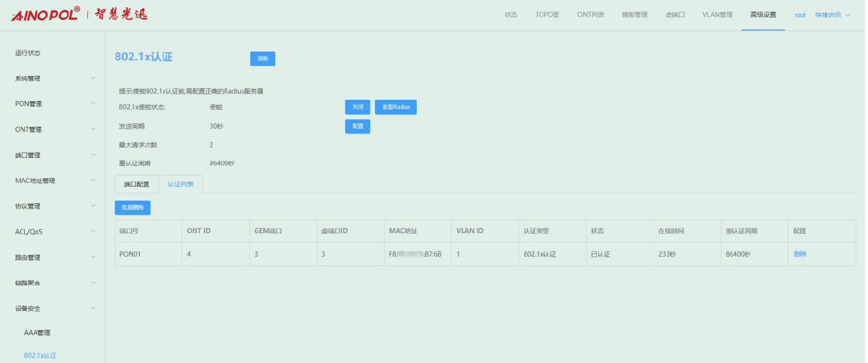Select the 认证列表 tab
Viewport: 868px width, 363px height.
pos(180,185)
